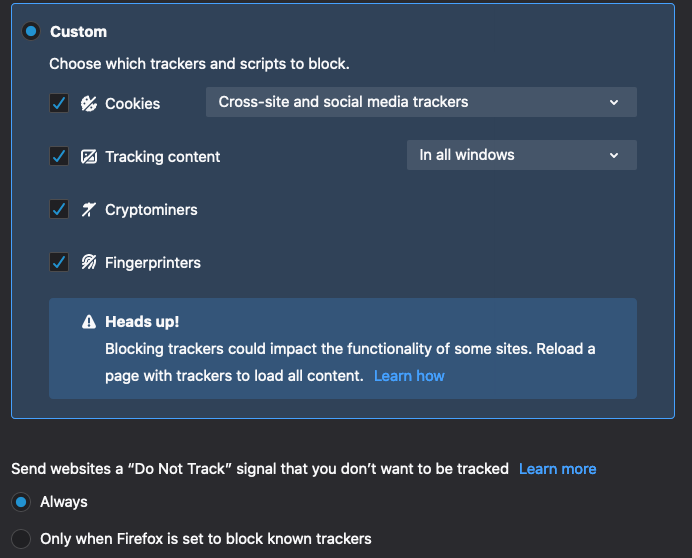This screenshot has height=558, width=692.
Task: Follow the Do Not Track Learn more link
Action: [x=557, y=469]
